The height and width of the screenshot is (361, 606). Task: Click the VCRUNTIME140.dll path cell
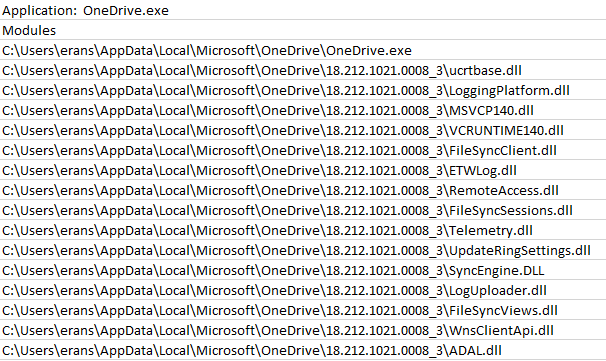click(303, 130)
